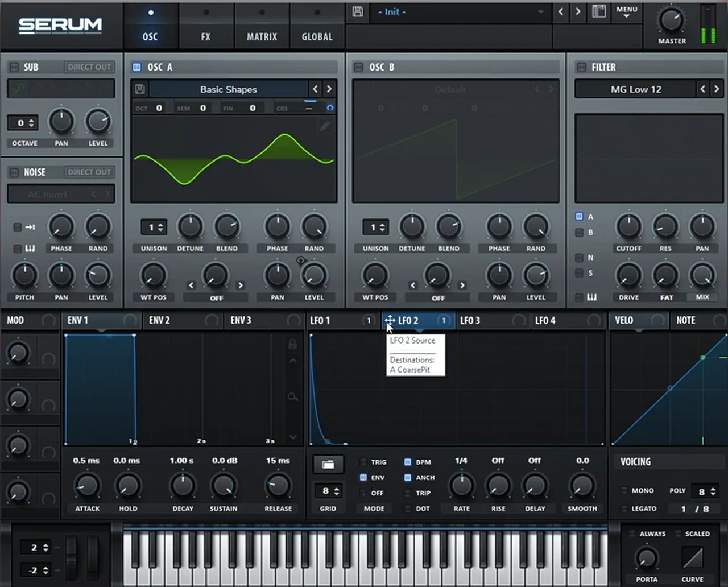
Task: Click the filter CUTOFF knob
Action: [628, 226]
